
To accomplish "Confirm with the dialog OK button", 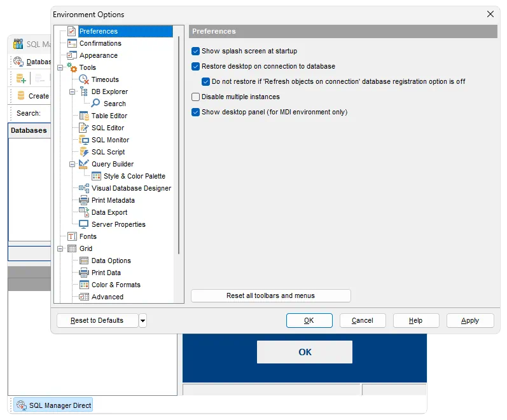I will [309, 320].
